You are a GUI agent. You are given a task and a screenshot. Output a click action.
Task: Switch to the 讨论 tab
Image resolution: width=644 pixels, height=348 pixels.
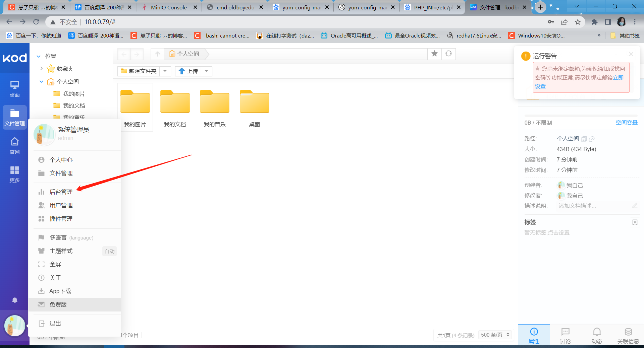tap(565, 335)
